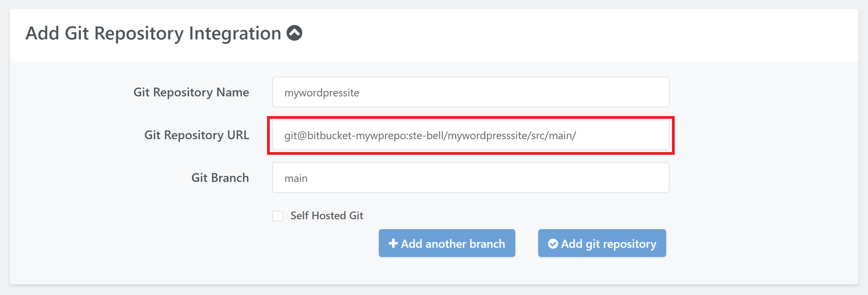Viewport: 868px width, 295px height.
Task: Click the Git Repository URL label
Action: [x=196, y=135]
